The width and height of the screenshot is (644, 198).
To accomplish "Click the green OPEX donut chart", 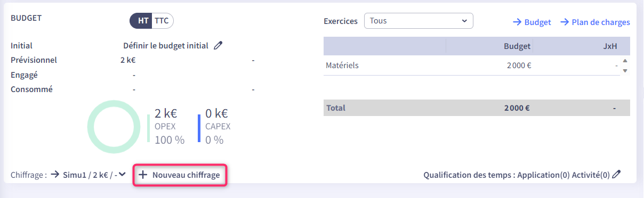I will point(114,127).
